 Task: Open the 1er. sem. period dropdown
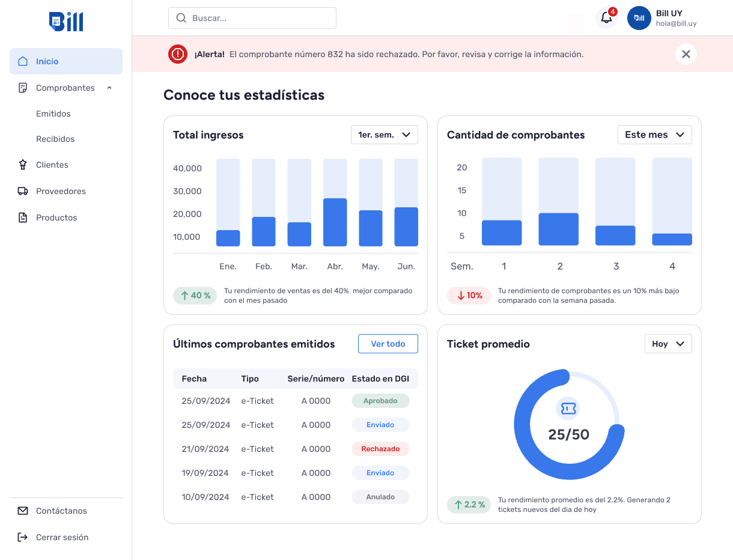pos(385,135)
